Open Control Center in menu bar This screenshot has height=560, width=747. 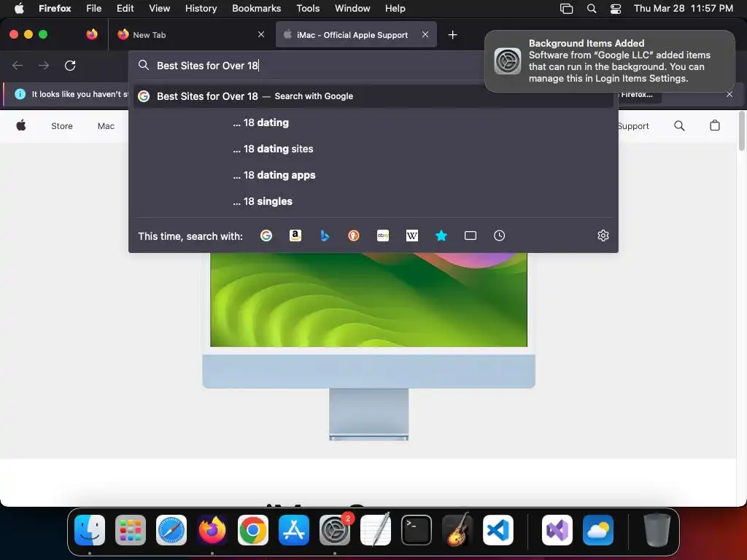(616, 9)
